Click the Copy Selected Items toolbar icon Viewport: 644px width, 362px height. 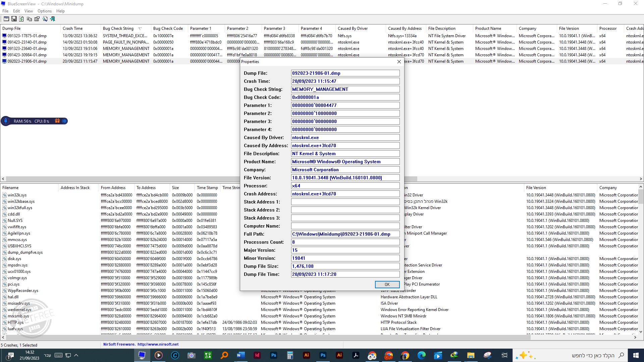click(x=29, y=19)
